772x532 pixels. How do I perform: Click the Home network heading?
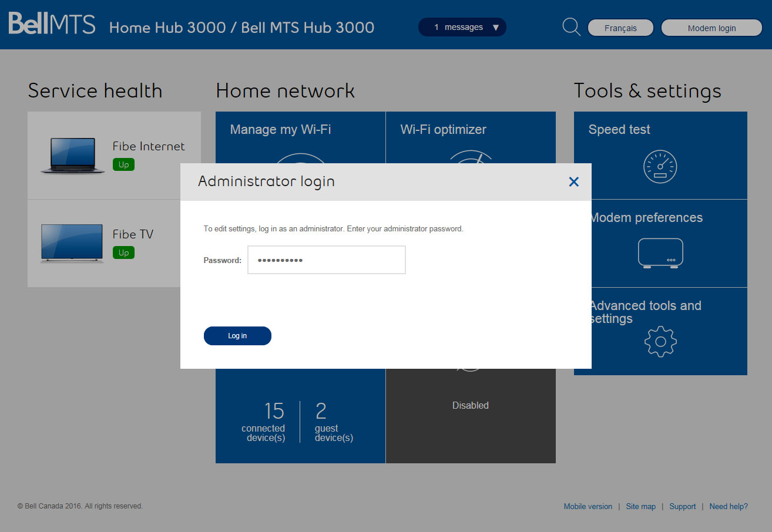tap(286, 91)
